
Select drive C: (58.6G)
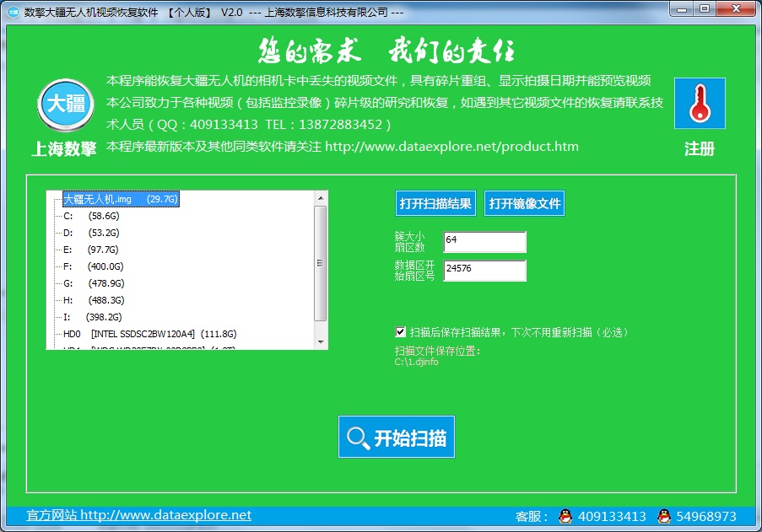(91, 216)
